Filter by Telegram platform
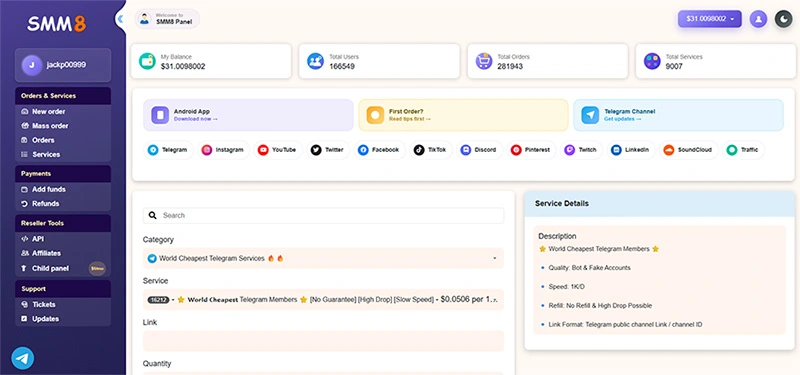The width and height of the screenshot is (800, 375). tap(168, 150)
